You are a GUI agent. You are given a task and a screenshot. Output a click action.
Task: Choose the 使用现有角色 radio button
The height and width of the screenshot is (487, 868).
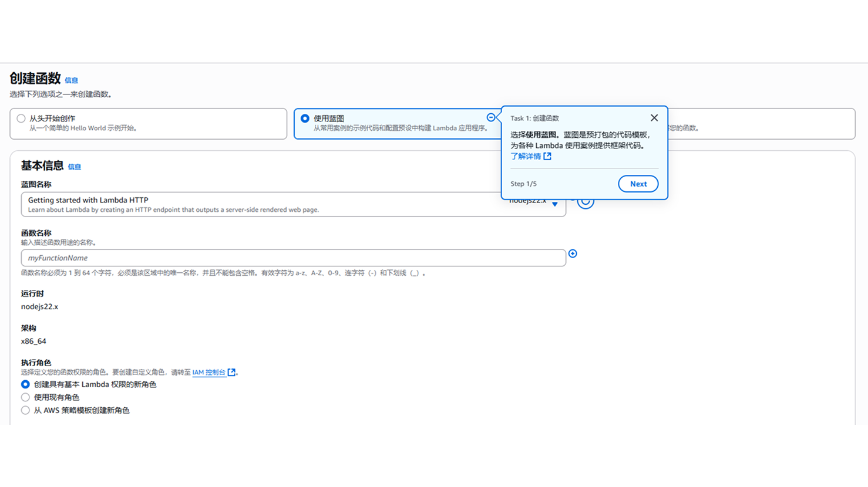point(25,397)
